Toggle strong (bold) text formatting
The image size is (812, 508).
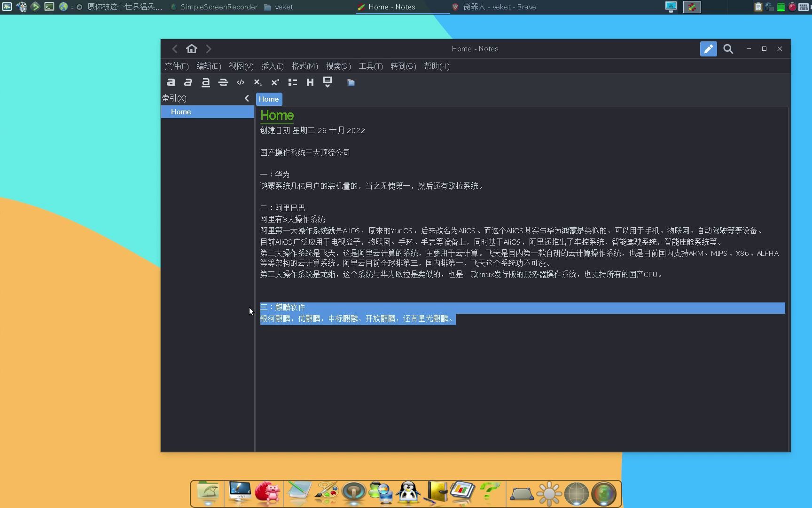[171, 82]
